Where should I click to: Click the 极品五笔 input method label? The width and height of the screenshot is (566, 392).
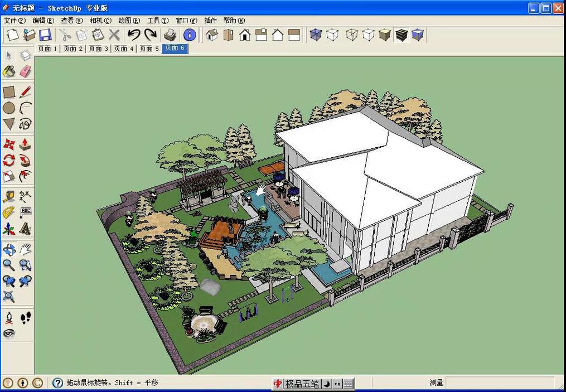(x=302, y=383)
